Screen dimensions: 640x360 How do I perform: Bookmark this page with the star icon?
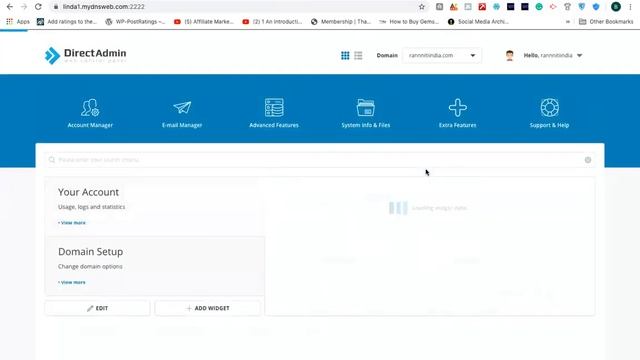pos(422,7)
